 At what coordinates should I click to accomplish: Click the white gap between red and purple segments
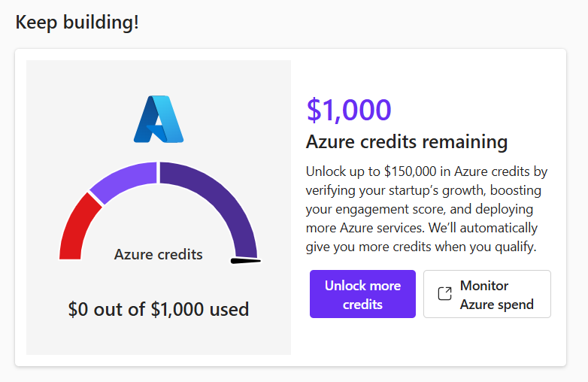[x=96, y=199]
